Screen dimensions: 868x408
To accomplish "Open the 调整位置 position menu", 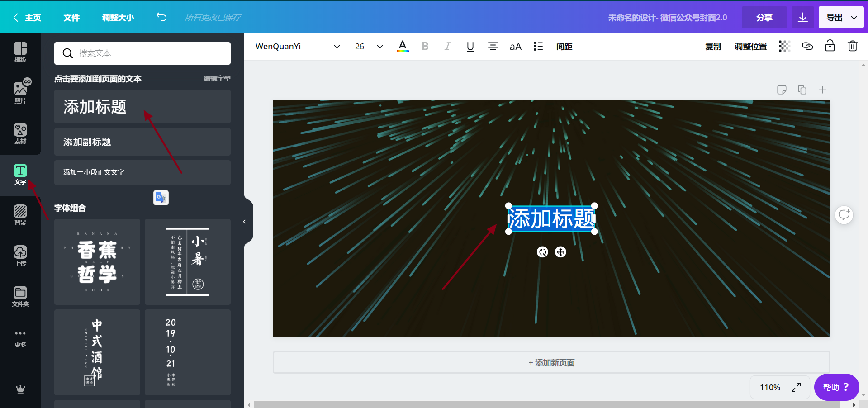I will [x=750, y=46].
